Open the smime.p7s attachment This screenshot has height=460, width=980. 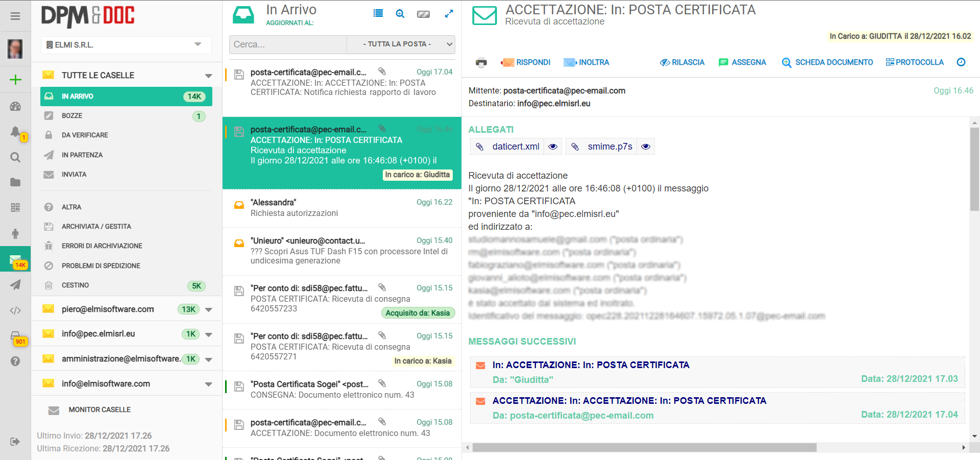coord(610,147)
